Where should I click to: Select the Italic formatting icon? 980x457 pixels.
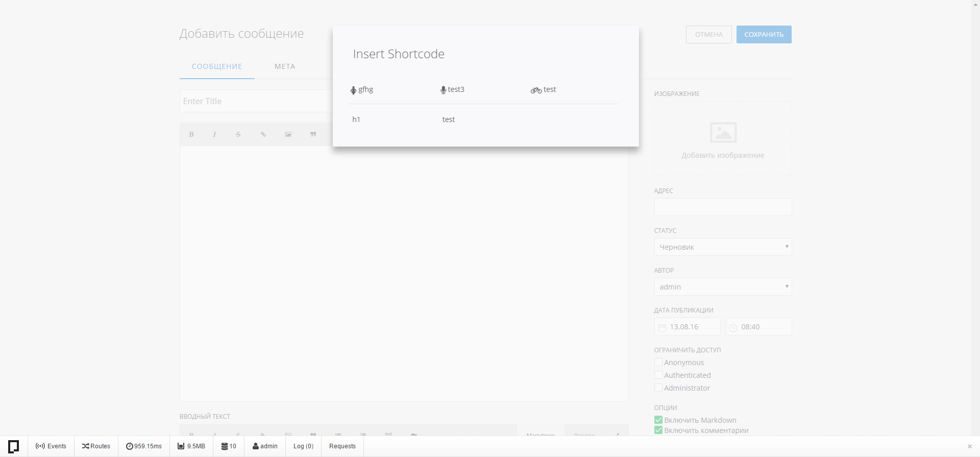214,134
